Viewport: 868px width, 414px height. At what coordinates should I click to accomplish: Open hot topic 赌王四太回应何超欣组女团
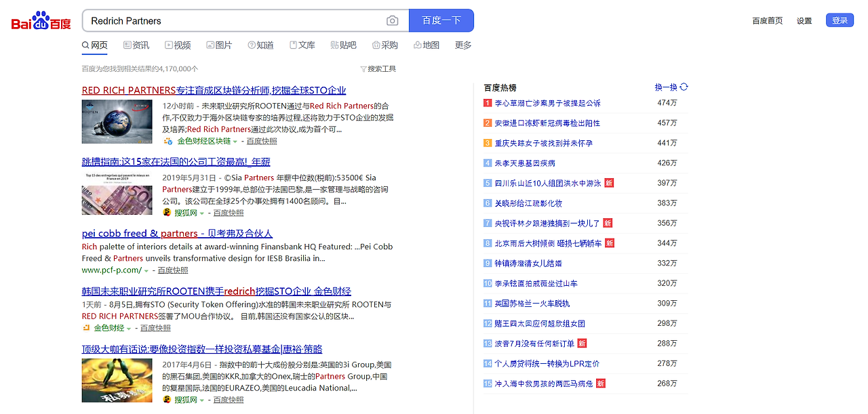pos(540,324)
